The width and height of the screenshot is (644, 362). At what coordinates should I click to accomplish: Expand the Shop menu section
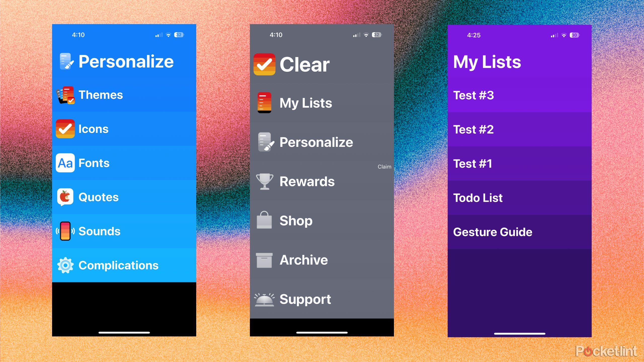point(321,220)
